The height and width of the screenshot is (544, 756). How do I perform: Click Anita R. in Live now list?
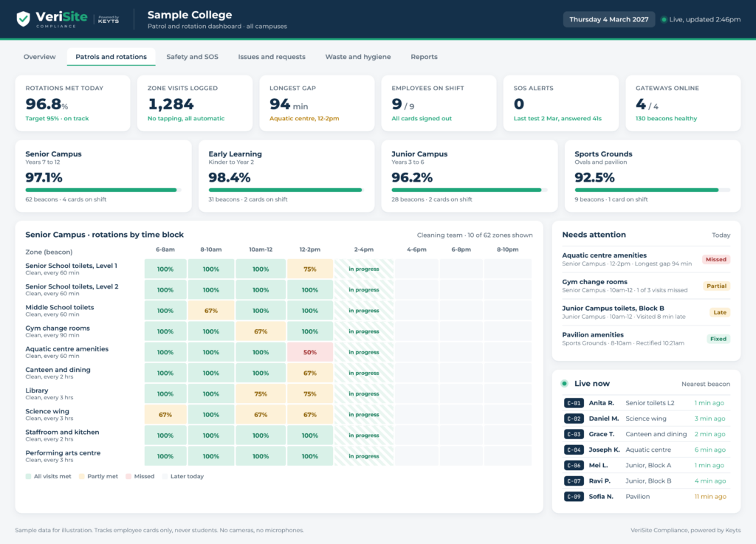646,403
